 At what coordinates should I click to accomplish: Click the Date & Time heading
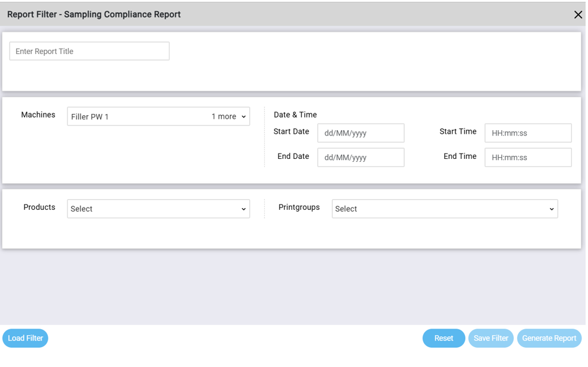[295, 115]
